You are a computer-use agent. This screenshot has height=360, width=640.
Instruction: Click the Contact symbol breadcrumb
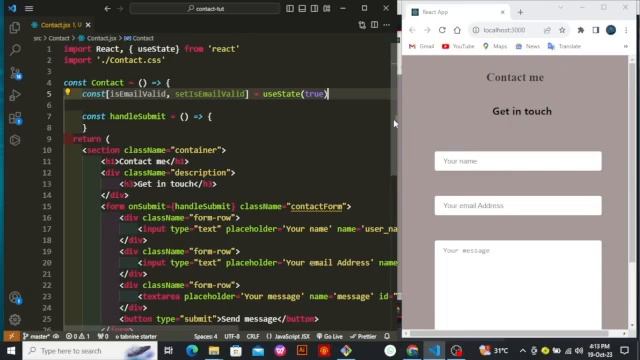143,38
